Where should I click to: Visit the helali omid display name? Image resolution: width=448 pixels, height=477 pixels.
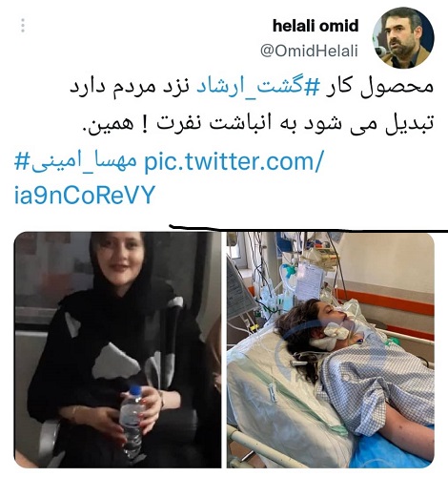click(316, 26)
